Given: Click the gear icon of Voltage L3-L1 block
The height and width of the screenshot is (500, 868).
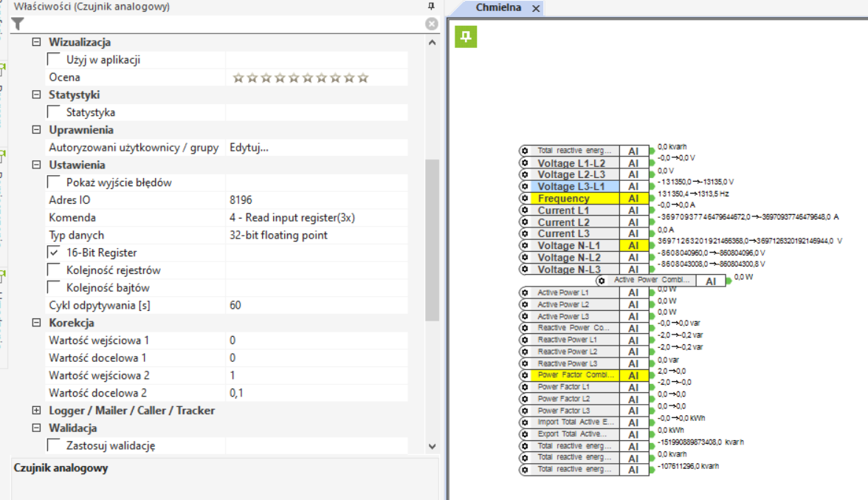Looking at the screenshot, I should pyautogui.click(x=525, y=186).
